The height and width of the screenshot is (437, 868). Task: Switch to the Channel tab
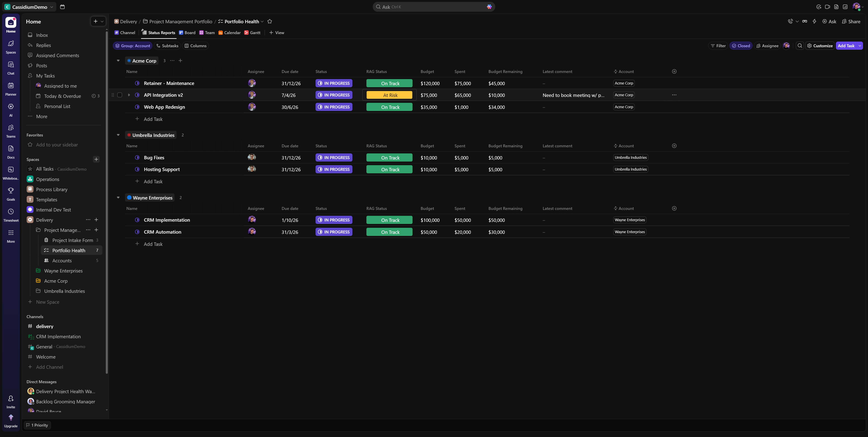tap(125, 33)
